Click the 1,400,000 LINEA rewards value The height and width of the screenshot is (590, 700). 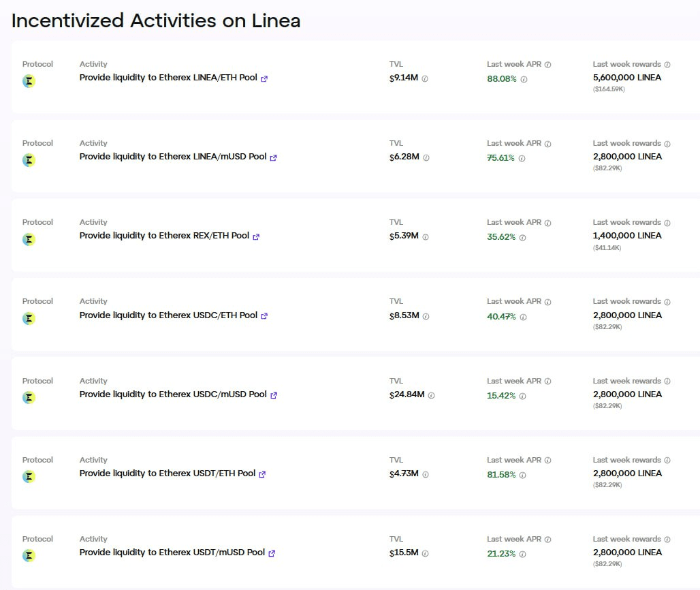tap(626, 236)
